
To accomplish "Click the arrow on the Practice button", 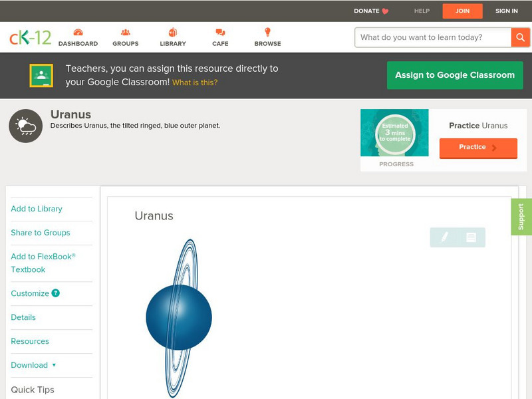I will pyautogui.click(x=494, y=147).
